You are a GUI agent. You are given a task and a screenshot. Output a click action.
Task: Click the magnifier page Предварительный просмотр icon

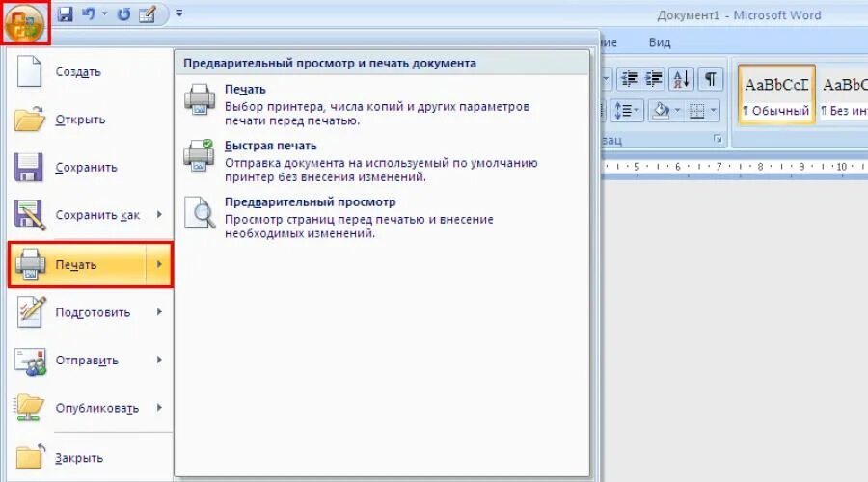[200, 212]
